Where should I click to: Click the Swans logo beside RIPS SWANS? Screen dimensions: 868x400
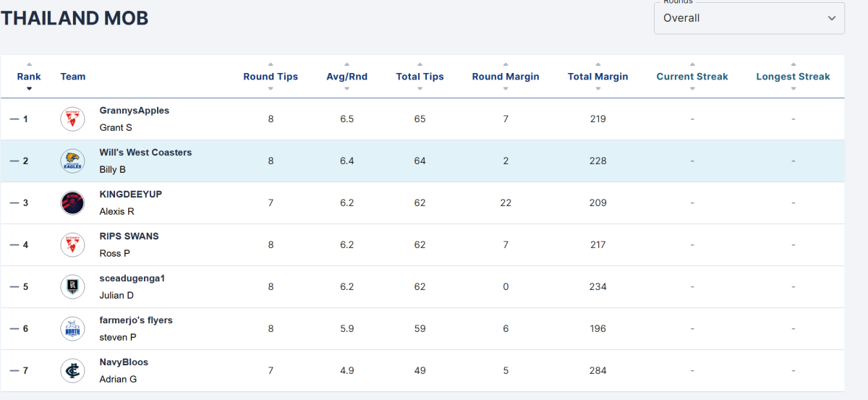[x=72, y=244]
